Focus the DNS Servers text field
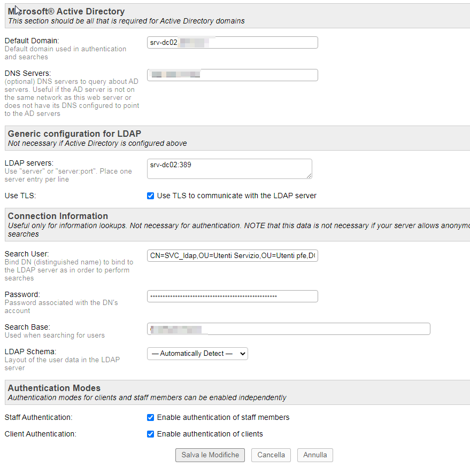The width and height of the screenshot is (470, 476). point(232,75)
